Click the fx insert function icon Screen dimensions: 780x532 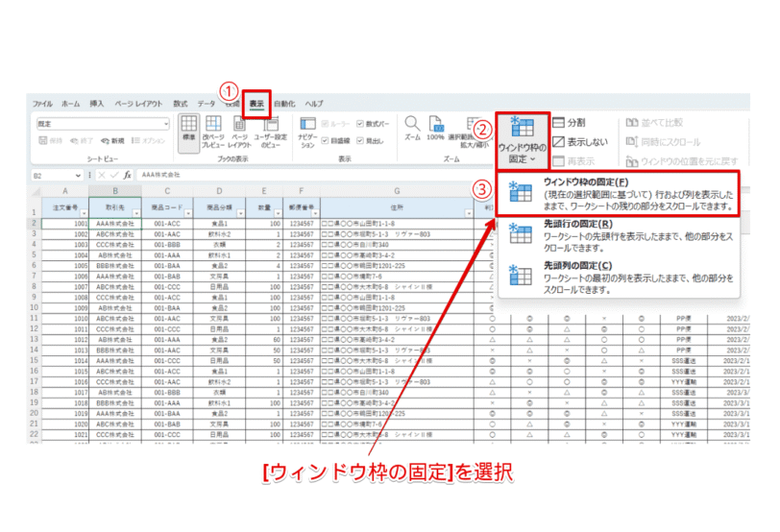coord(128,175)
